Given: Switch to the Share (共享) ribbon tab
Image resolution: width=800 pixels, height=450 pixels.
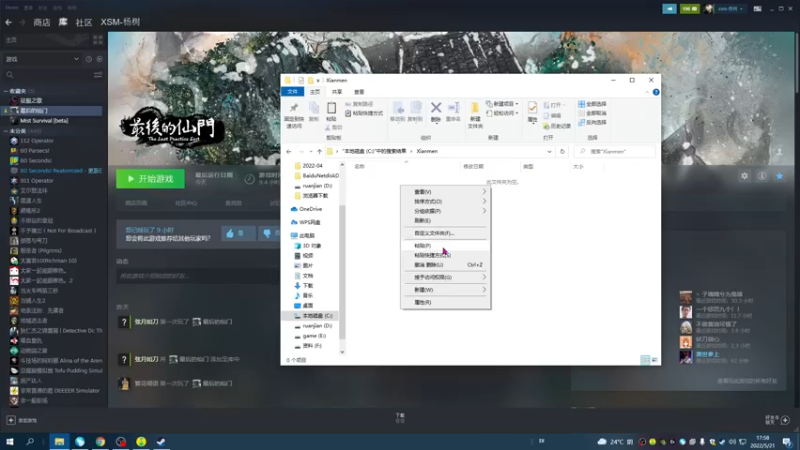Looking at the screenshot, I should coord(337,92).
